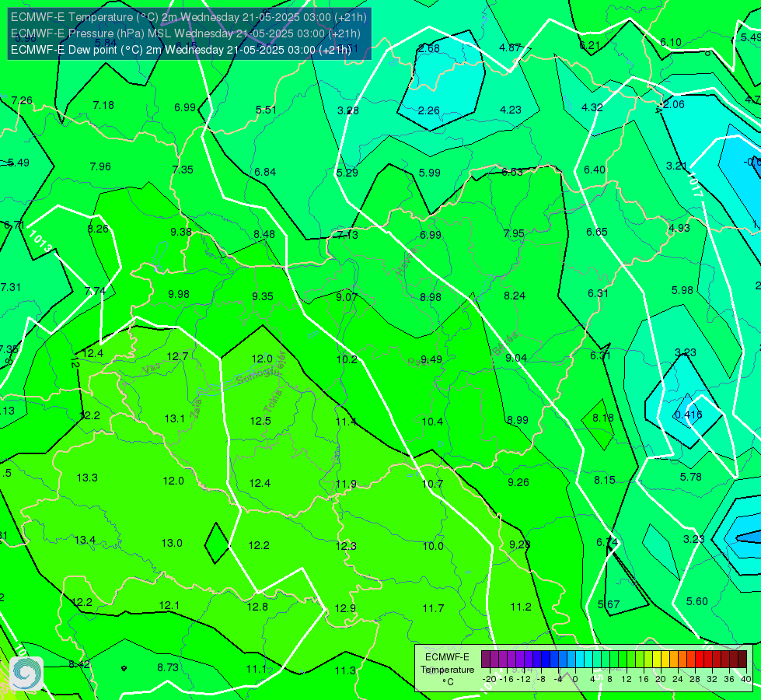Click the 5.67 temperature value
Image resolution: width=761 pixels, height=700 pixels.
coord(609,604)
